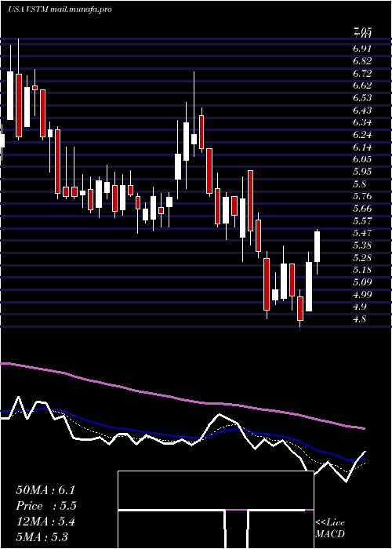Click the pink 50MA line

point(182,399)
